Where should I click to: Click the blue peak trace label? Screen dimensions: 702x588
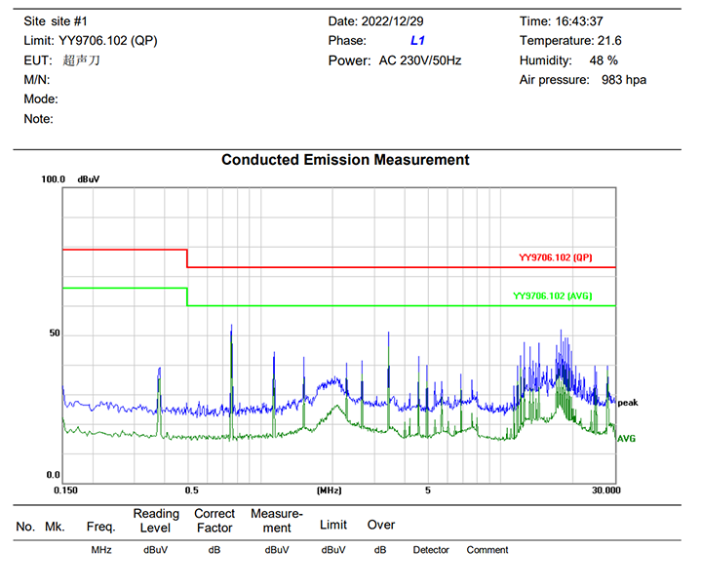pyautogui.click(x=627, y=402)
